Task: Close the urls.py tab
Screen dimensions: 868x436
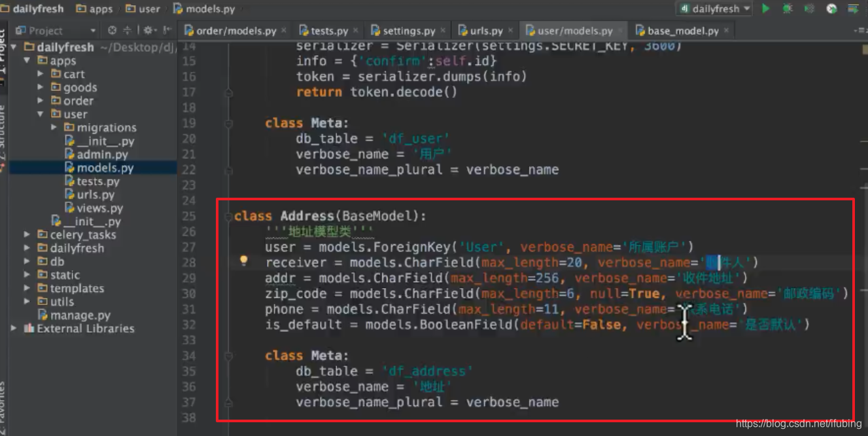Action: (510, 31)
